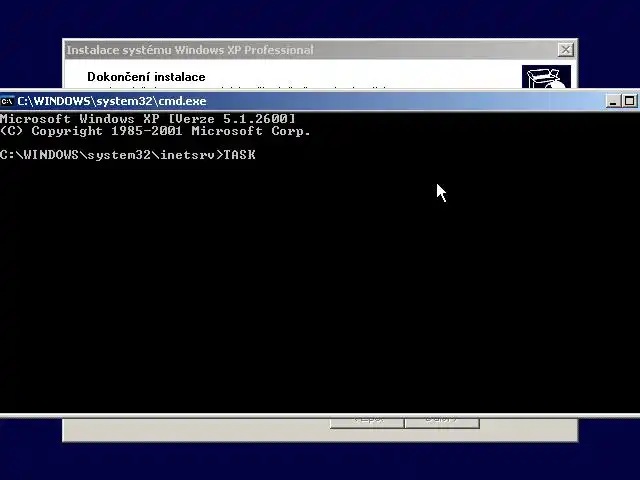
Task: Click the cmd.exe system menu icon
Action: [7, 101]
